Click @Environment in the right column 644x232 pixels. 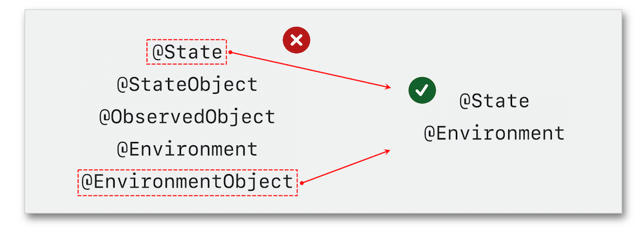[494, 133]
